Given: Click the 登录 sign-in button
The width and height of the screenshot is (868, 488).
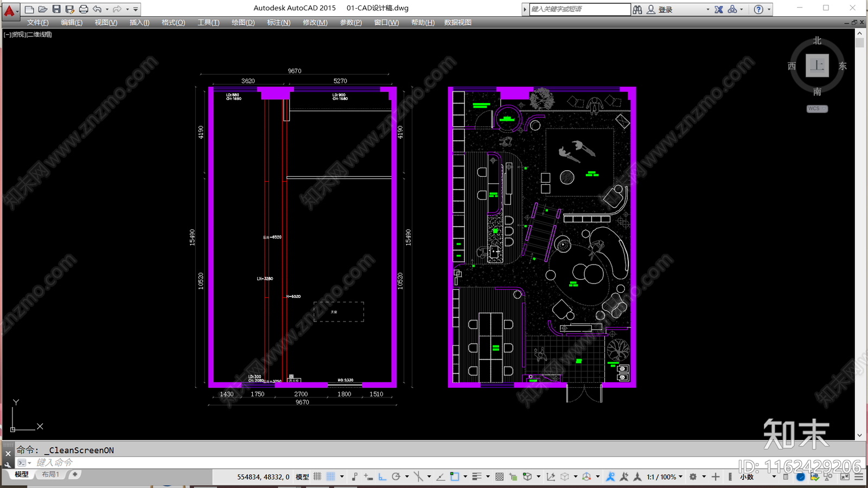Looking at the screenshot, I should [x=660, y=9].
